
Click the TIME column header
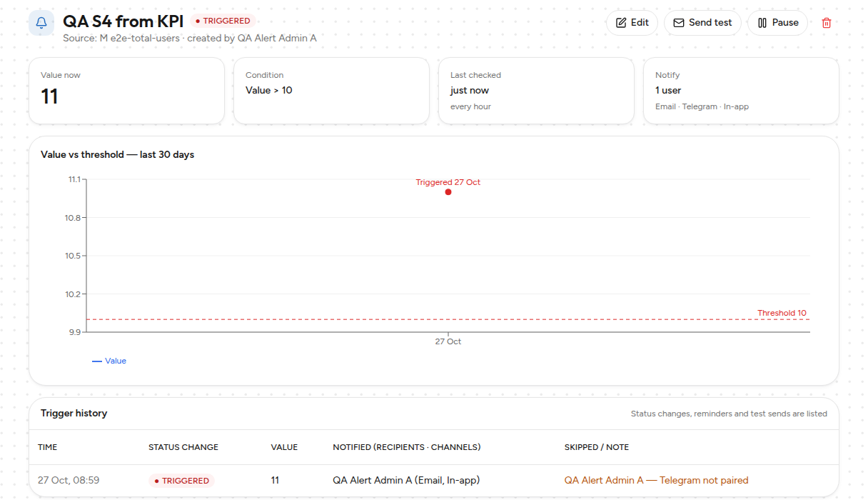tap(48, 447)
